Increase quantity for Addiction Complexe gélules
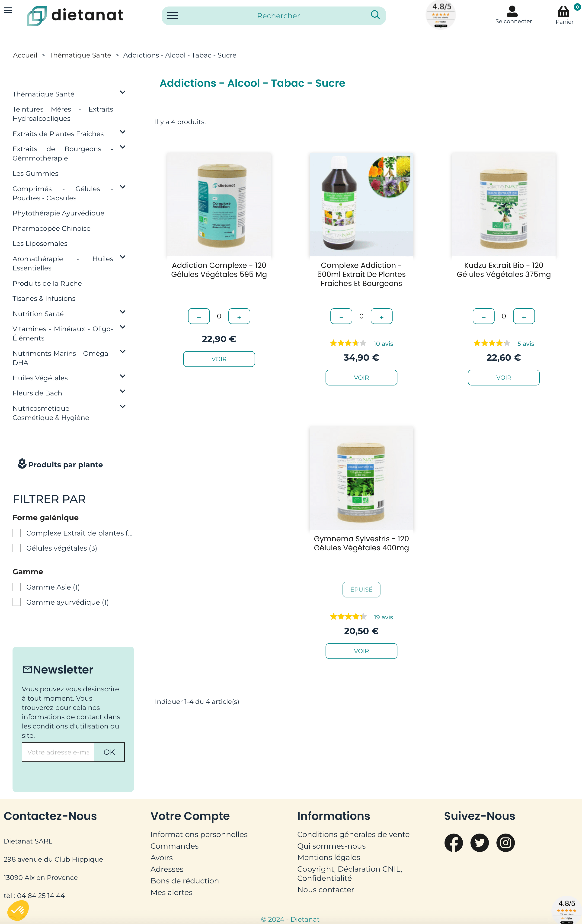Image resolution: width=582 pixels, height=924 pixels. point(239,316)
